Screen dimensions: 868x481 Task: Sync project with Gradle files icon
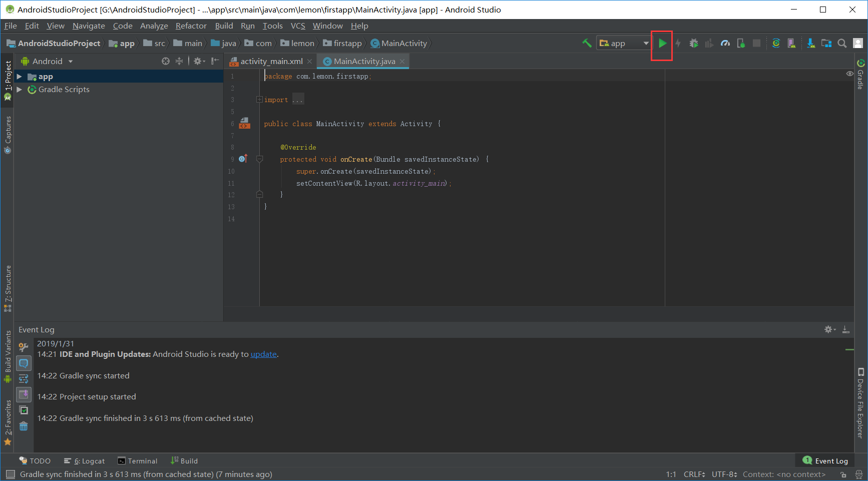coord(776,44)
